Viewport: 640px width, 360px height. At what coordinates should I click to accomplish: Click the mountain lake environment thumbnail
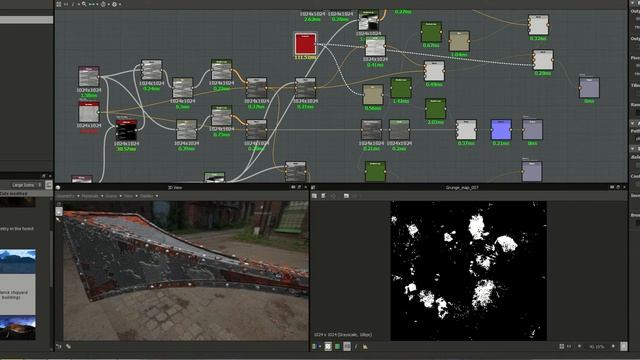pyautogui.click(x=18, y=262)
